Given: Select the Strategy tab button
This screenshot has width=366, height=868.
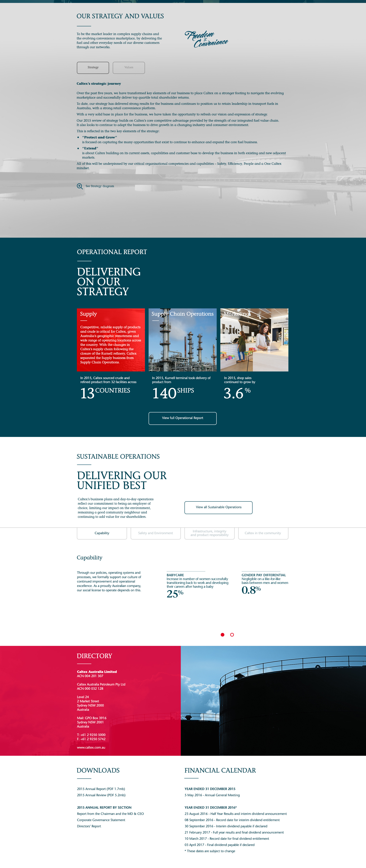Looking at the screenshot, I should point(93,68).
